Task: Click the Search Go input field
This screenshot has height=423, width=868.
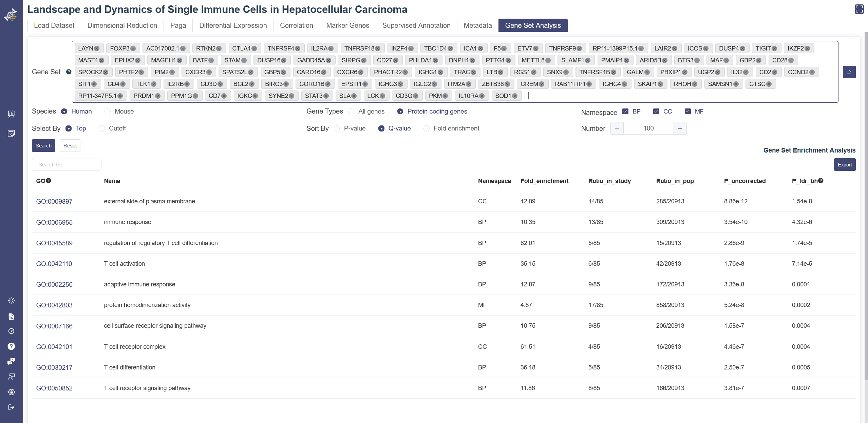Action: [x=67, y=165]
